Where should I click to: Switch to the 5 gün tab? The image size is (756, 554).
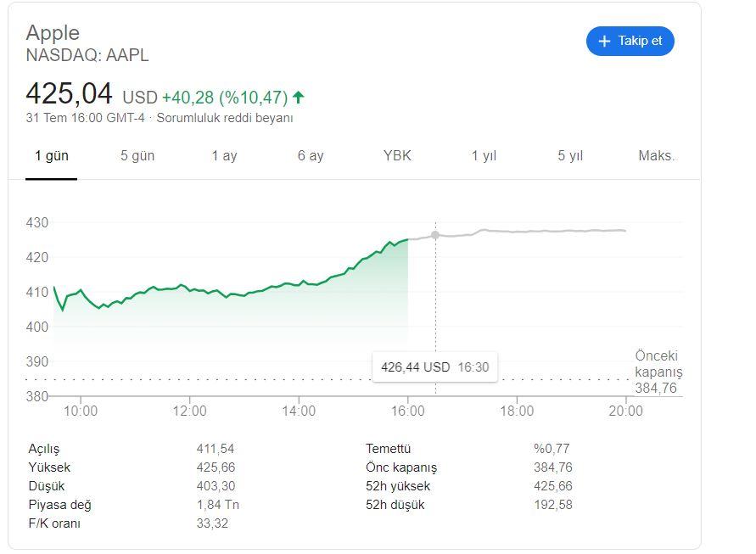137,156
